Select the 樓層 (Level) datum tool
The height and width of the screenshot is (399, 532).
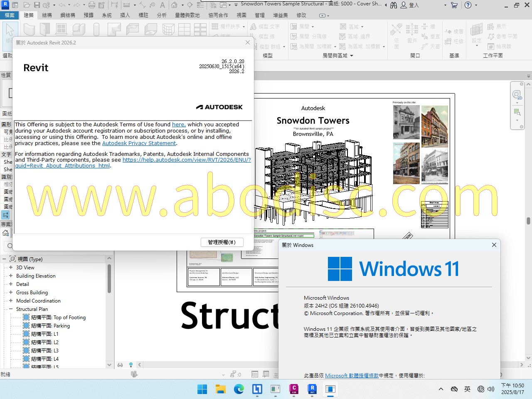[454, 32]
